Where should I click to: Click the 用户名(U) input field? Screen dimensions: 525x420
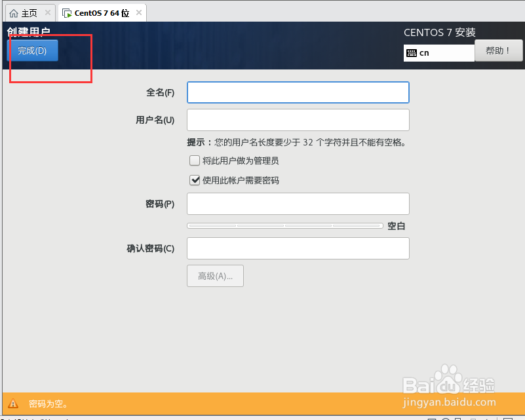(298, 120)
